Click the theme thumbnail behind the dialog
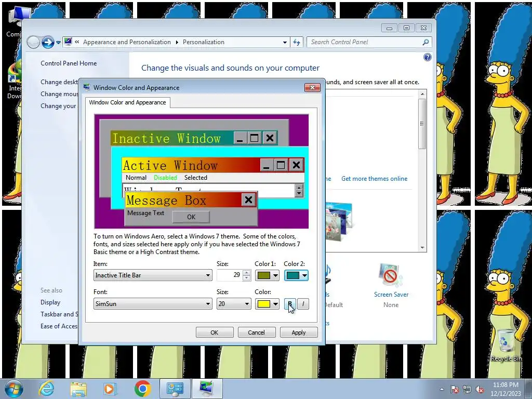Screen dimensions: 532x399 click(339, 221)
